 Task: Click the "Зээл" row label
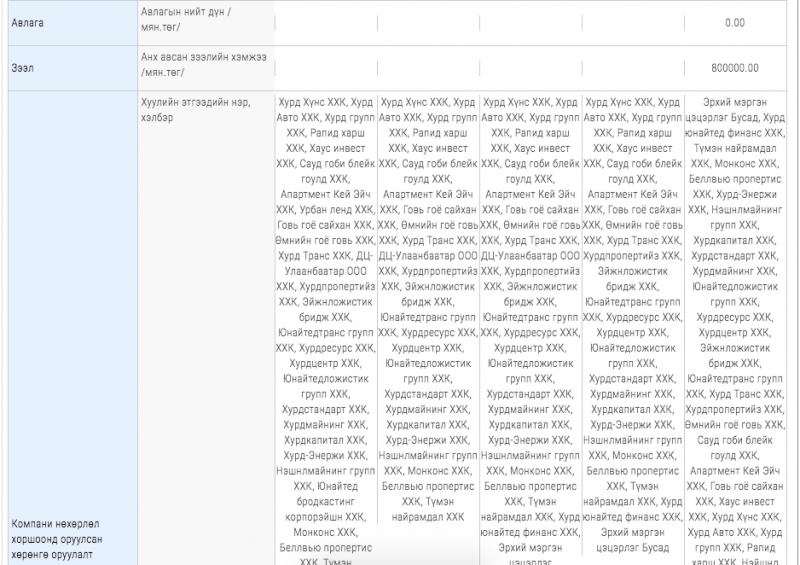20,68
